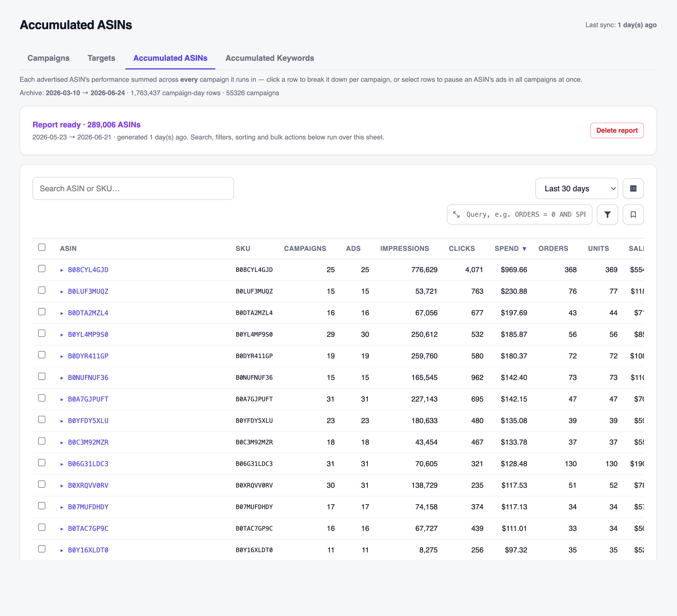Click the CAMPAIGNS column header
Image resolution: width=677 pixels, height=616 pixels.
305,249
